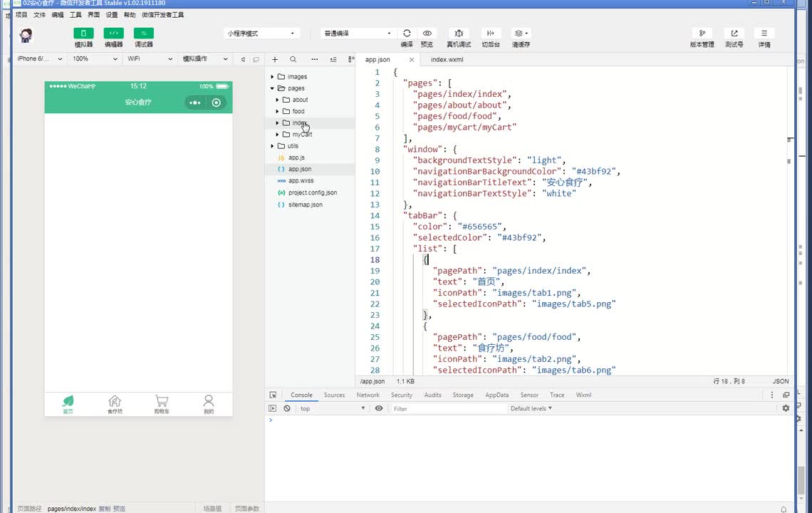Click the clear console icon
The image size is (812, 513).
(x=287, y=408)
